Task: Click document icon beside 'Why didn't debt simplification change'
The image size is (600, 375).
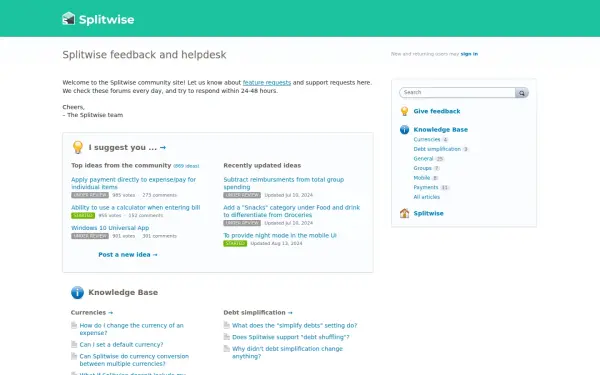Action: (227, 349)
